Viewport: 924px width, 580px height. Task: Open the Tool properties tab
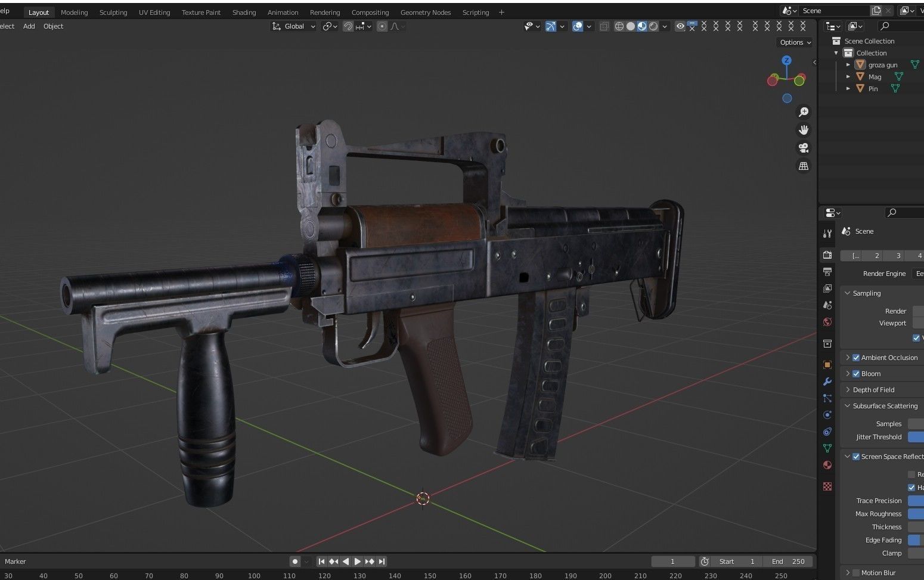pos(827,234)
